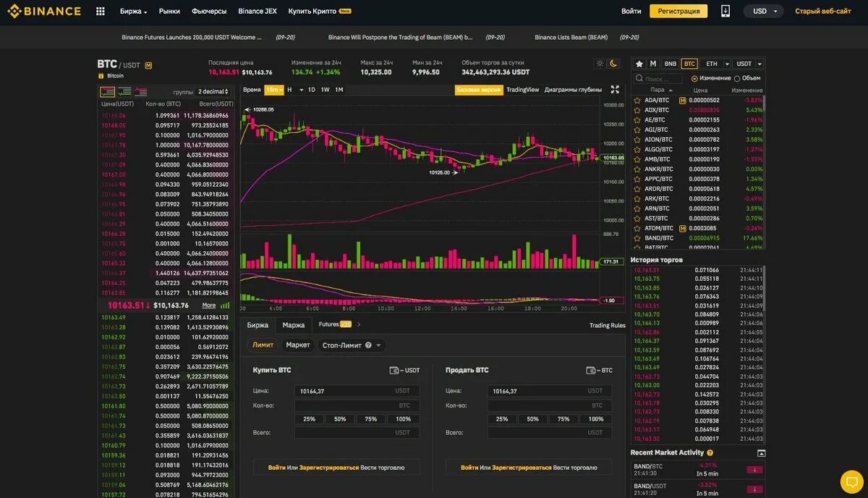Switch chart to Диаграммы глубины

click(x=573, y=90)
